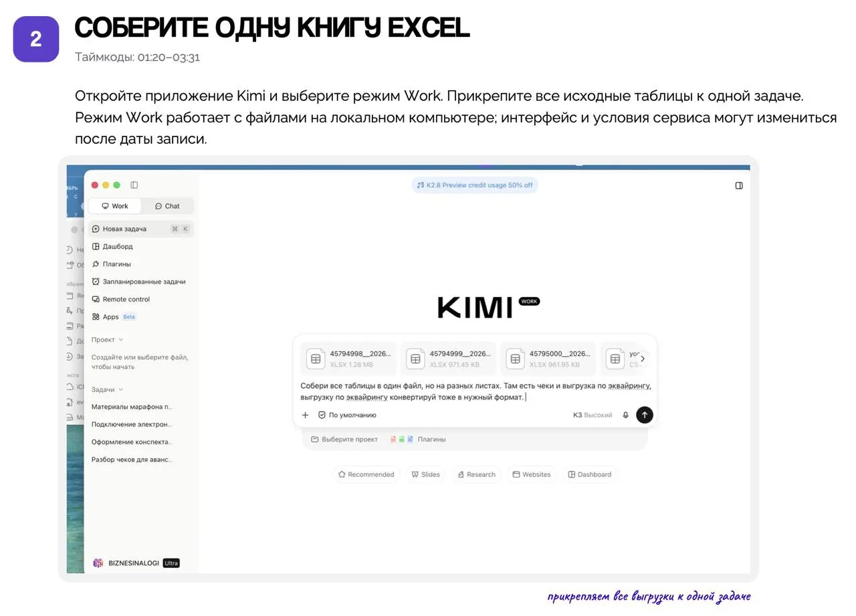
Task: Open task Оформление конспекта
Action: click(x=132, y=442)
